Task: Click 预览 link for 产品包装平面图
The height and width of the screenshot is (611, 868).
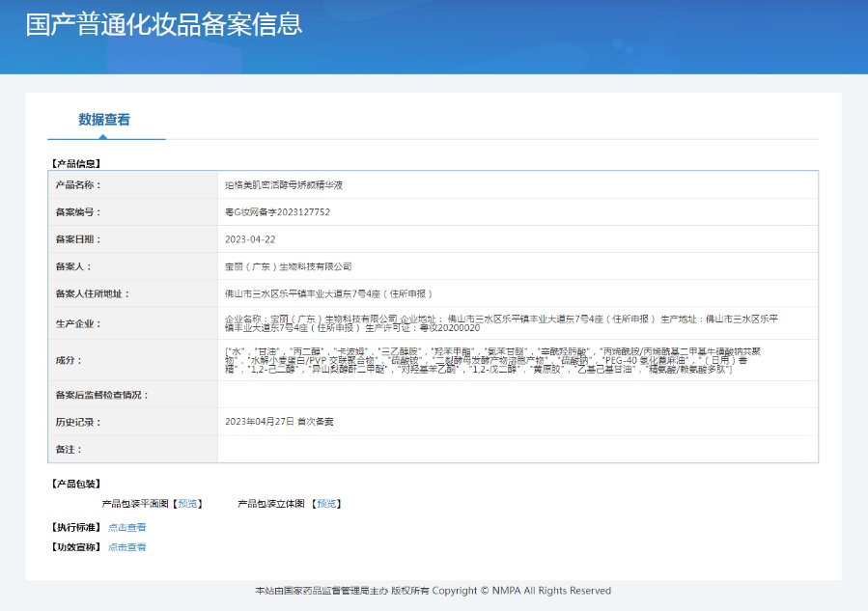Action: pos(189,504)
